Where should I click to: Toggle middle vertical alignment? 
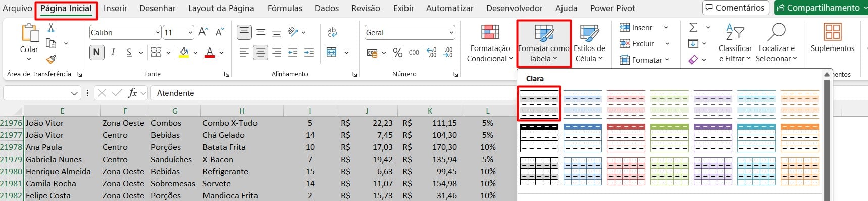pyautogui.click(x=261, y=32)
